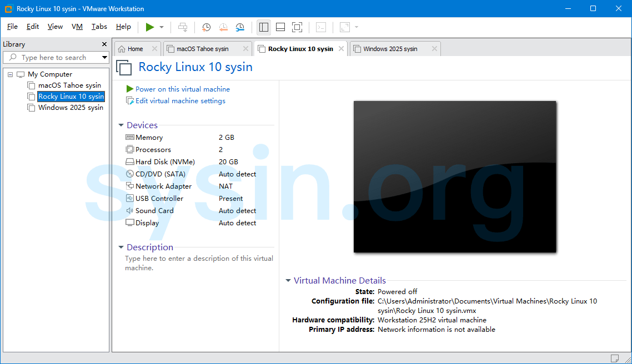Click the Sound Card device icon
The image size is (632, 364).
(129, 210)
